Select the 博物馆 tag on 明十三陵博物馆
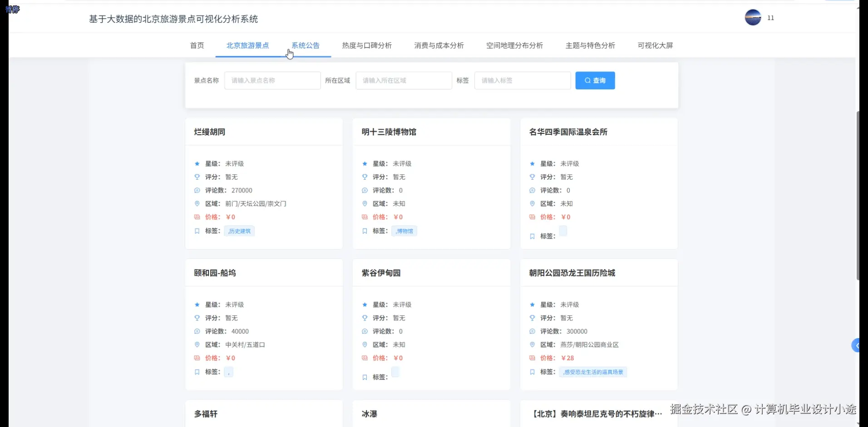Screen dimensions: 868x427 coord(404,231)
